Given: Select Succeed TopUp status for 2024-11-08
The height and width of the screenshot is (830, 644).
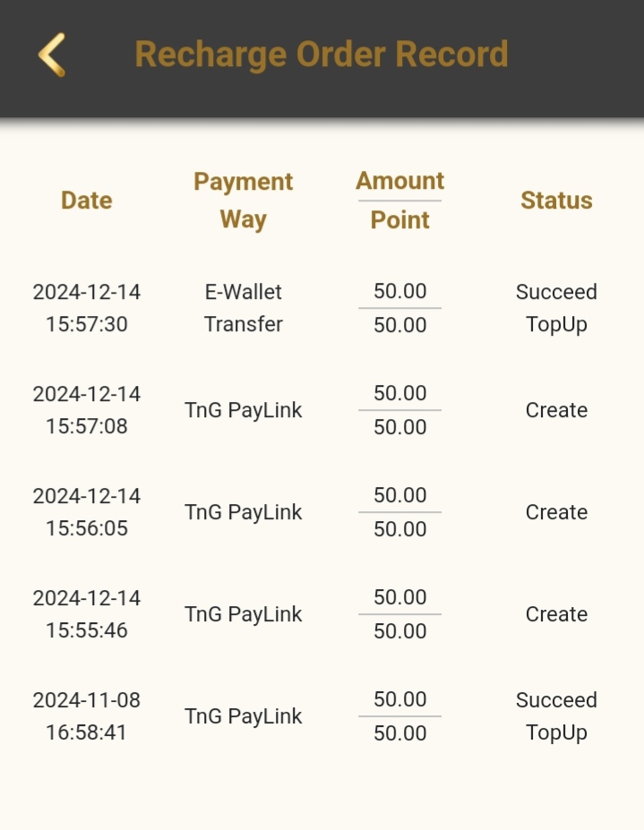Looking at the screenshot, I should (x=556, y=716).
